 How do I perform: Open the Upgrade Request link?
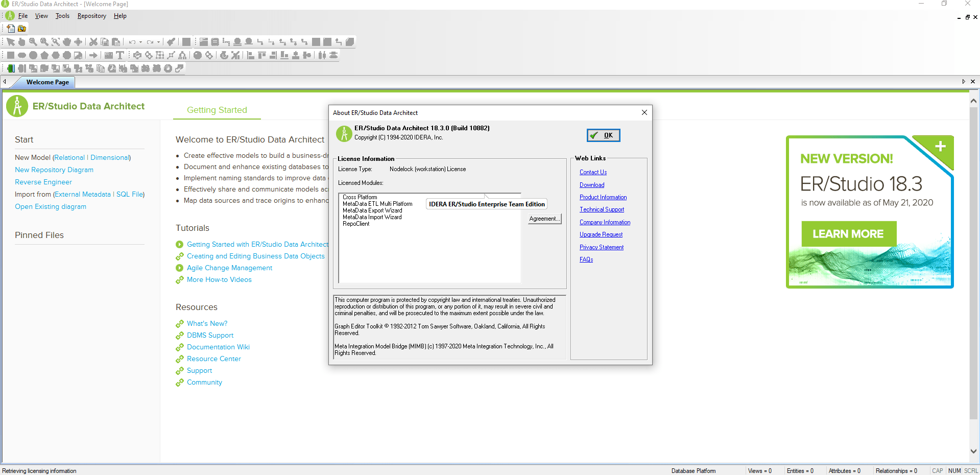pos(601,234)
